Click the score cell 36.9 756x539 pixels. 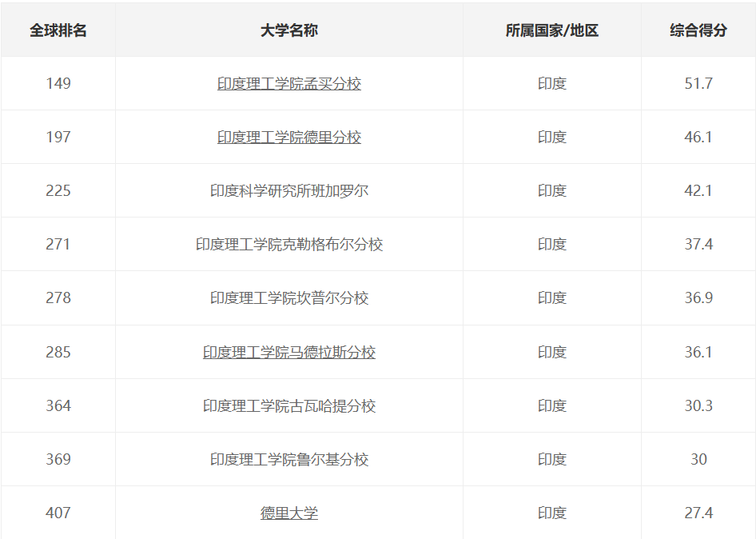698,297
